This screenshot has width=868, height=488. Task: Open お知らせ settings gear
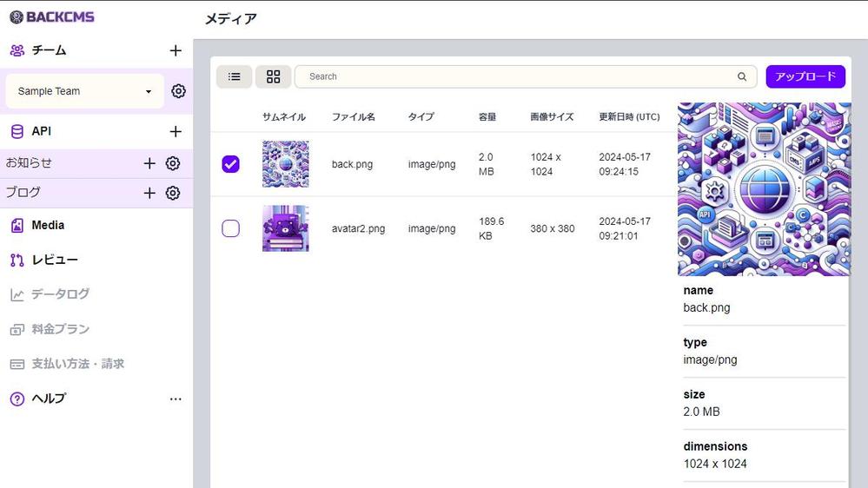pos(173,163)
